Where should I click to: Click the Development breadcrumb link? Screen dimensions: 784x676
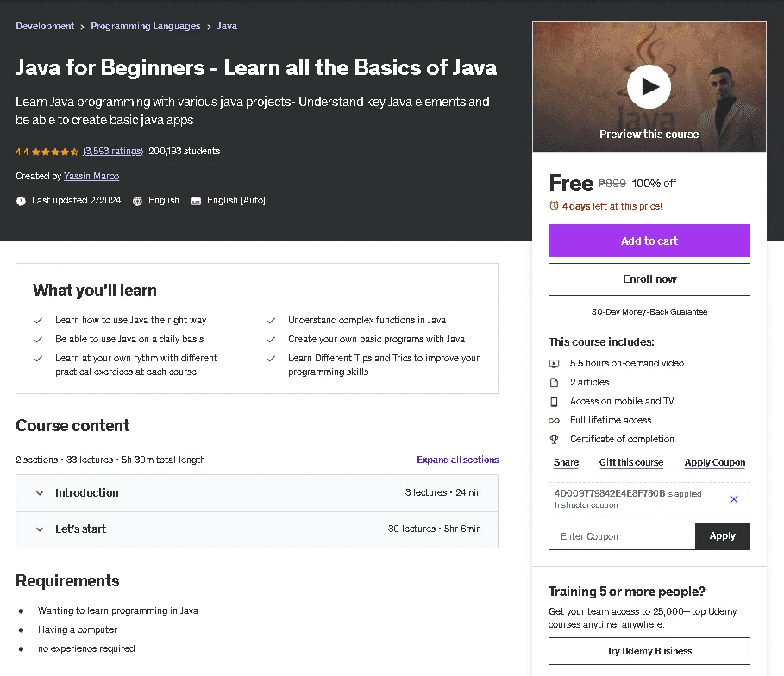coord(45,26)
